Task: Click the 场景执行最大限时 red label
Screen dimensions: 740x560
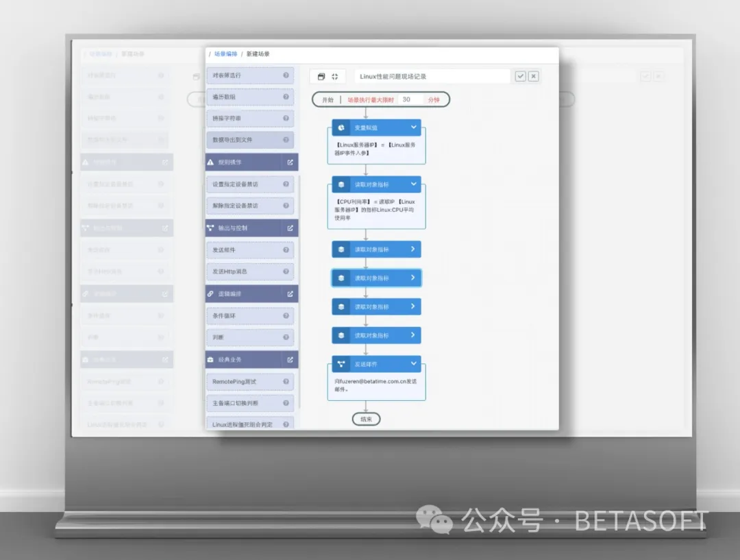Action: coord(371,100)
